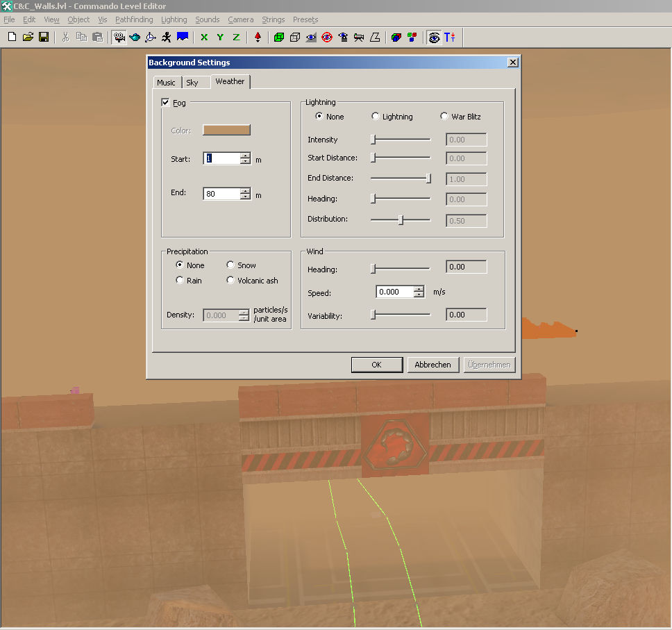The height and width of the screenshot is (630, 672).
Task: Click the OK button
Action: [x=376, y=365]
